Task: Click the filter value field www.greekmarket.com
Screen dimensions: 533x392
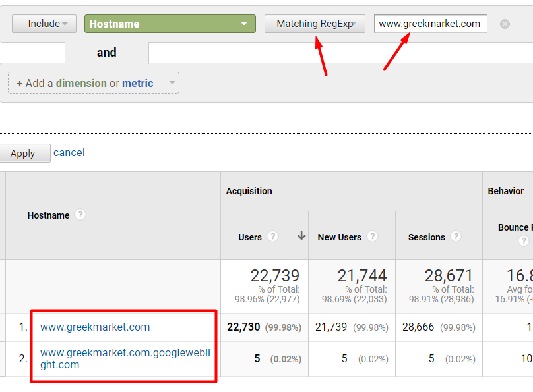Action: click(x=430, y=24)
